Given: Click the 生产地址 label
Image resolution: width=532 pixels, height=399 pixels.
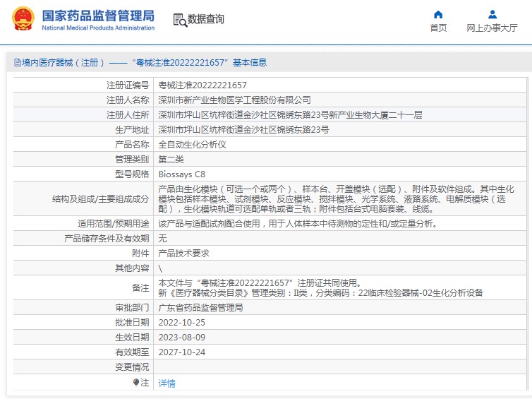Looking at the screenshot, I should (132, 130).
